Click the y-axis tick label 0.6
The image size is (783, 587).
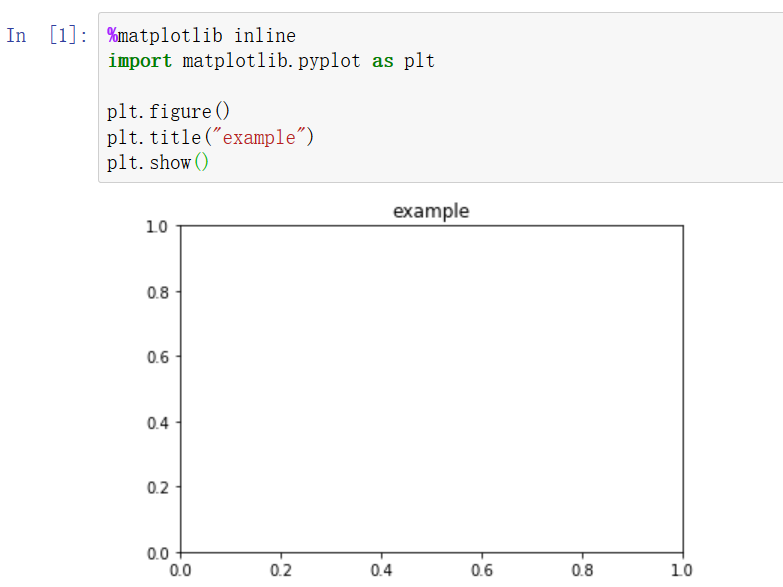tap(158, 357)
